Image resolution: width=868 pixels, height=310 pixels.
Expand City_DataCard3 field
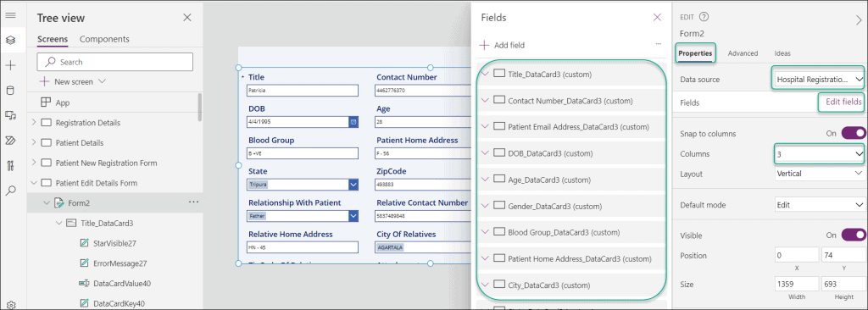coord(486,285)
